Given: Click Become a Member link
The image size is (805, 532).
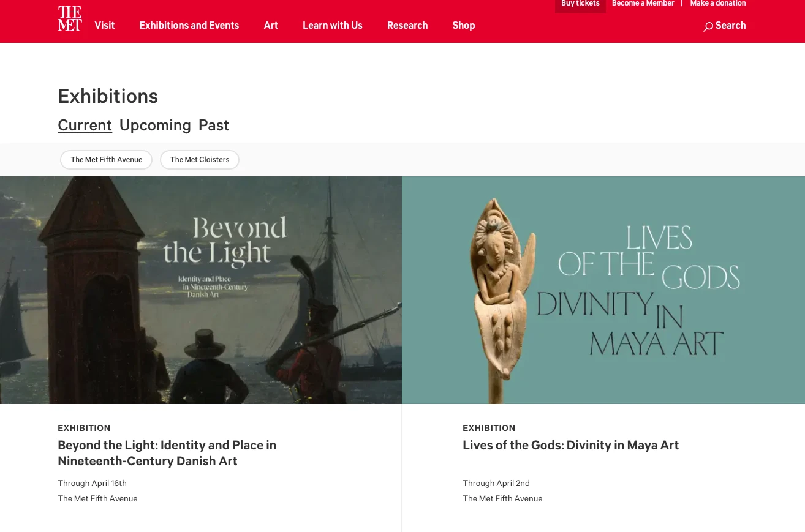Looking at the screenshot, I should click(643, 4).
